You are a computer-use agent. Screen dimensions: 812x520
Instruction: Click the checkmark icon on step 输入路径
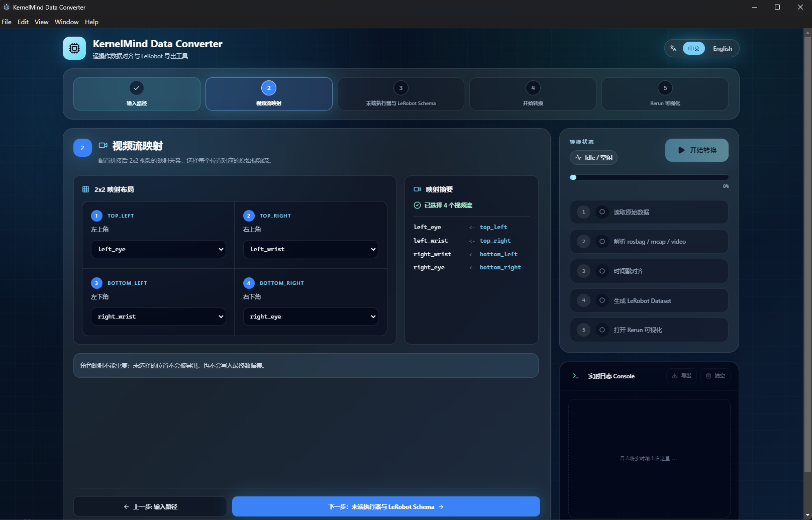(x=137, y=88)
